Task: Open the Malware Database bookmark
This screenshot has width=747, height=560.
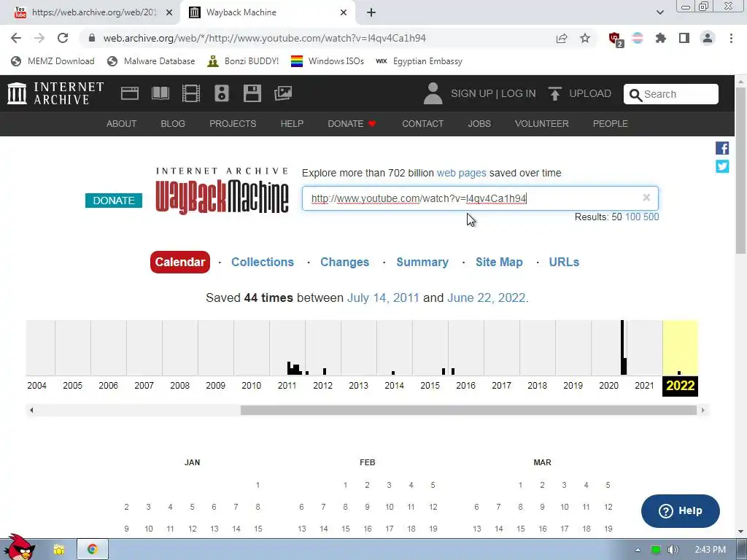Action: pos(152,61)
